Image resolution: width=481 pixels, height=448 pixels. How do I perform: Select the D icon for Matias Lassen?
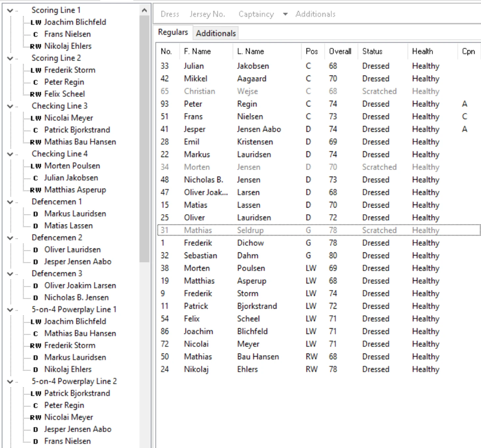pyautogui.click(x=36, y=226)
